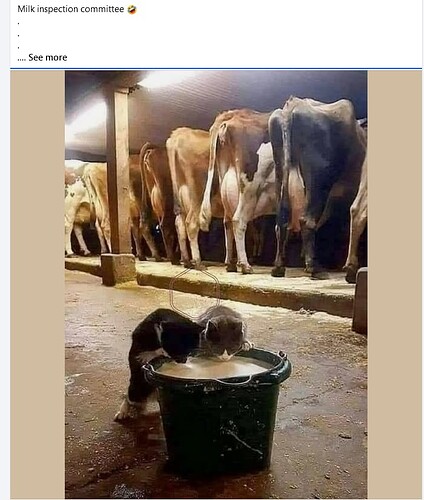This screenshot has width=424, height=500.
Task: Click the hexagon outline above the cats
Action: (195, 293)
